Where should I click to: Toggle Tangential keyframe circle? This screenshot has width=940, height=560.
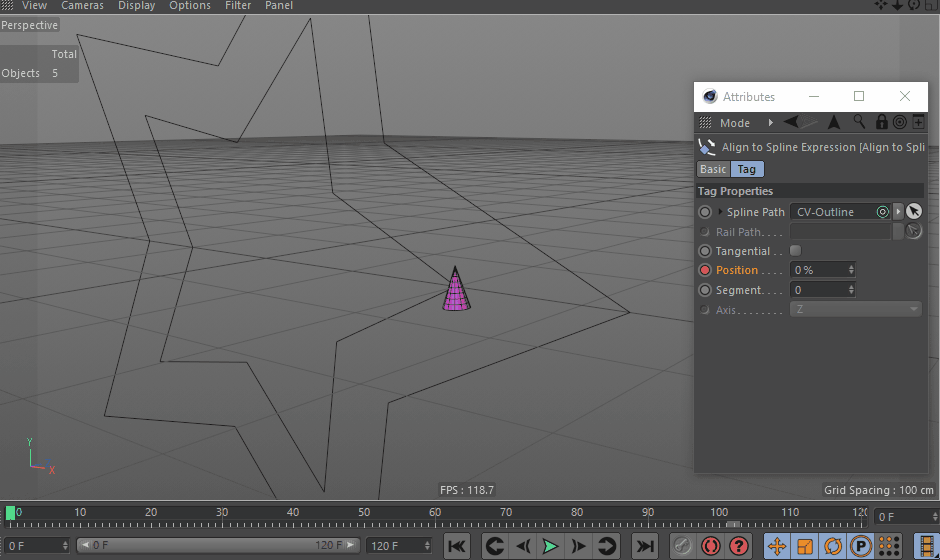pos(705,251)
